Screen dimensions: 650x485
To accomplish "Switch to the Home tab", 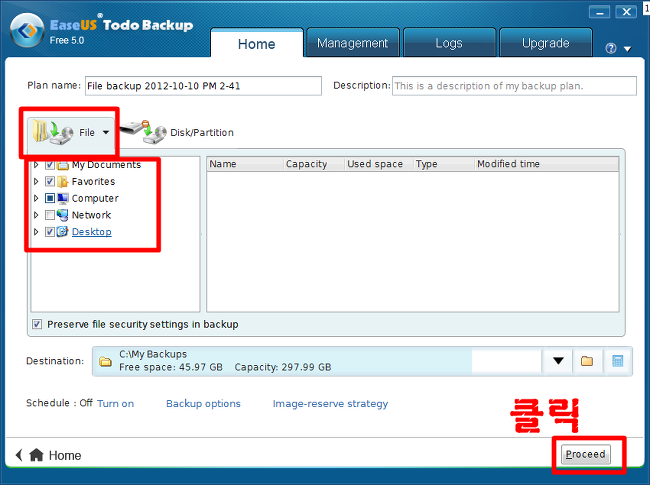I will 257,44.
